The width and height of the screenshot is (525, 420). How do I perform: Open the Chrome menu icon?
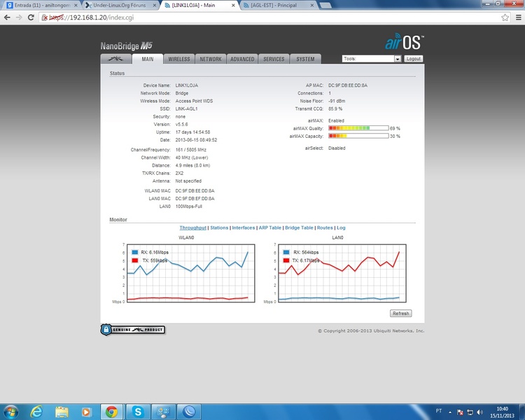pyautogui.click(x=518, y=17)
